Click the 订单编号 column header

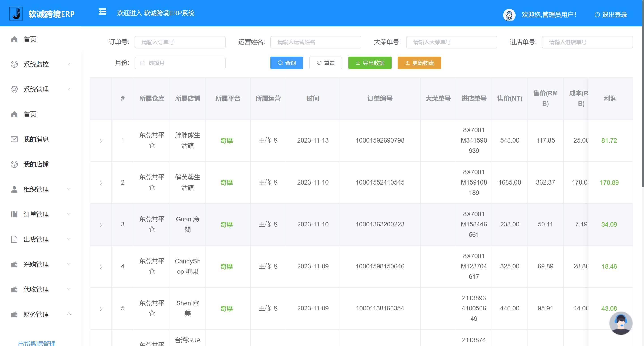(x=380, y=99)
